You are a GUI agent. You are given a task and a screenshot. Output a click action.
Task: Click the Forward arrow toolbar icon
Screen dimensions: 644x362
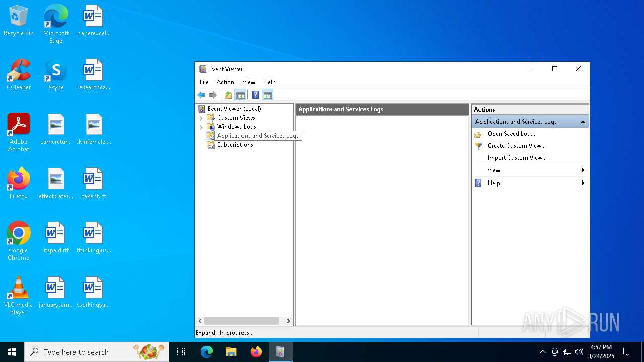click(x=213, y=95)
